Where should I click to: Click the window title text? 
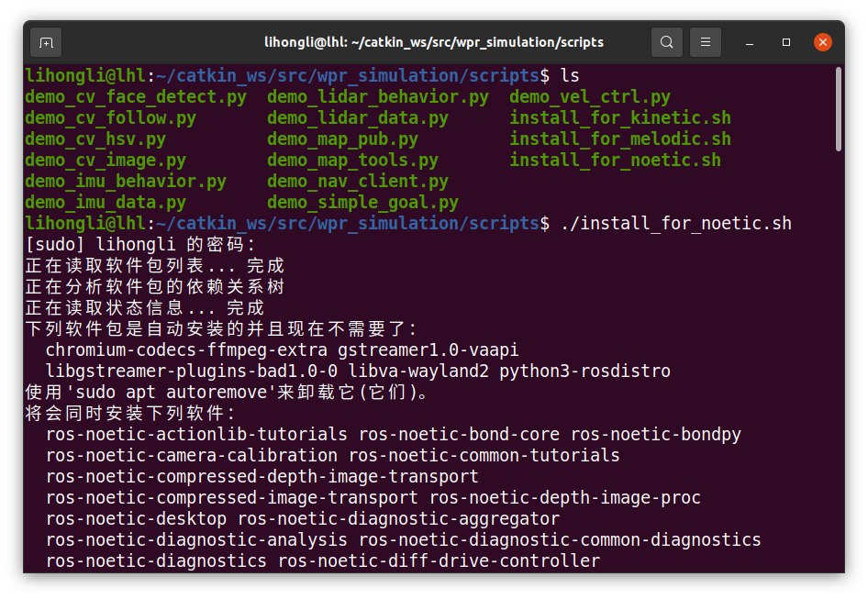pos(434,42)
